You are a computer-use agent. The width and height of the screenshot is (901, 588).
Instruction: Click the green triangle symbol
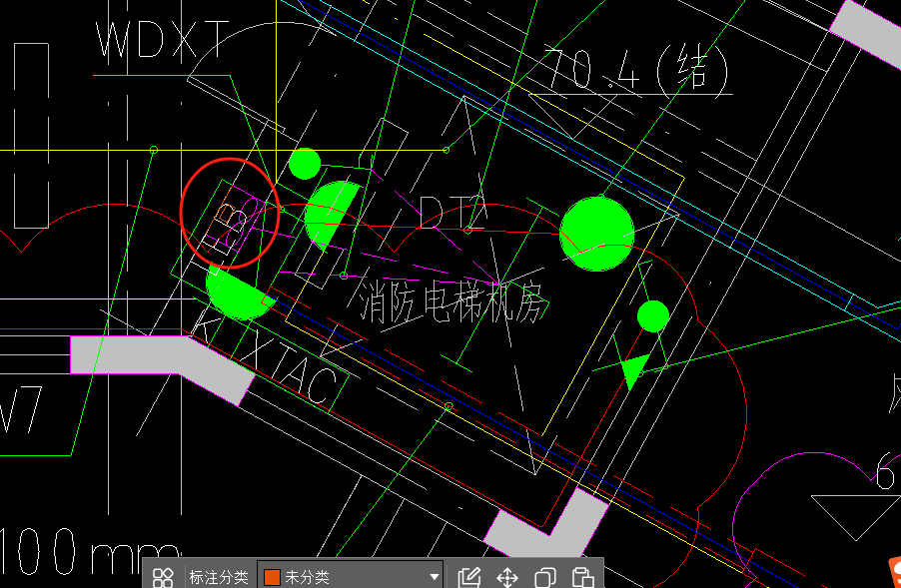[634, 370]
